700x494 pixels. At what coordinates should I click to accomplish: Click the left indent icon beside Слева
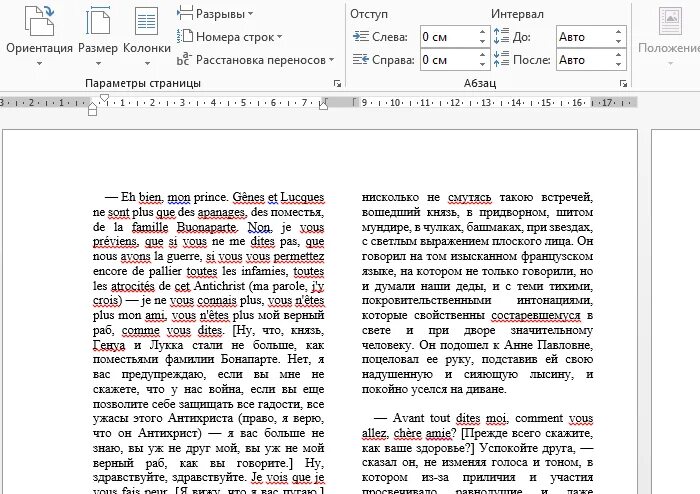(x=361, y=37)
